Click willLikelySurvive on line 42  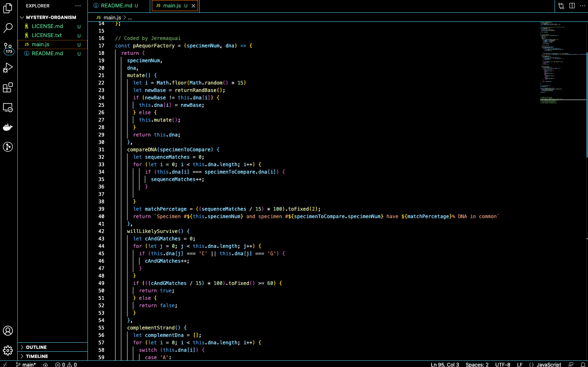[x=152, y=231]
